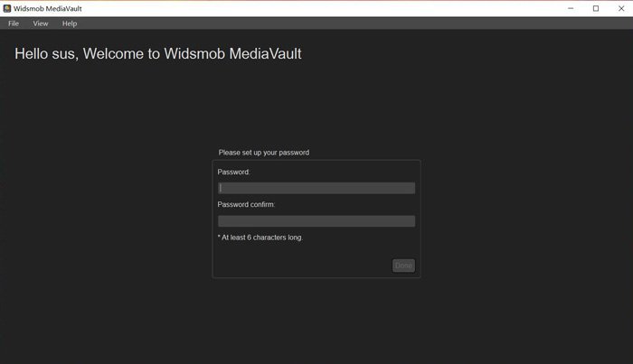
Task: Click the 'Hello sus, Welcome to Widsmob MediaVault' heading
Action: (158, 54)
